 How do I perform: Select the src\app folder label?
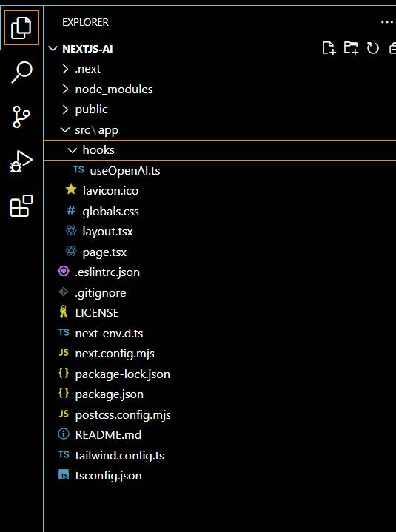click(97, 130)
